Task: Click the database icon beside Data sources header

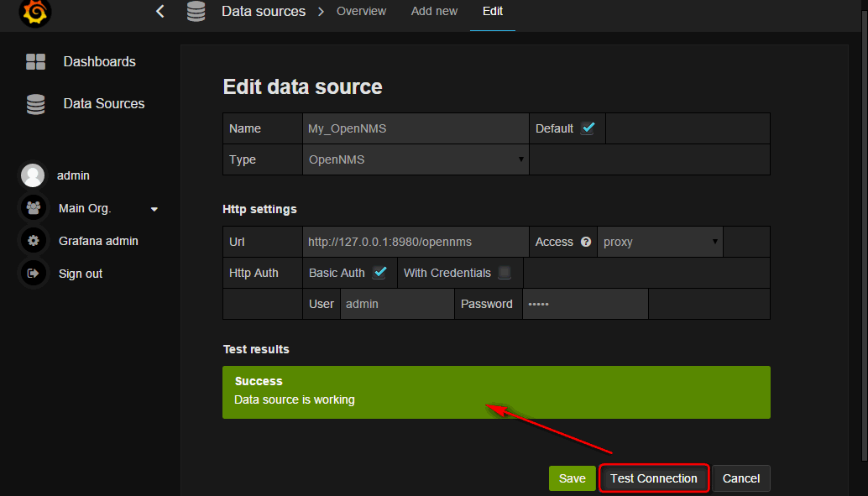Action: [196, 11]
